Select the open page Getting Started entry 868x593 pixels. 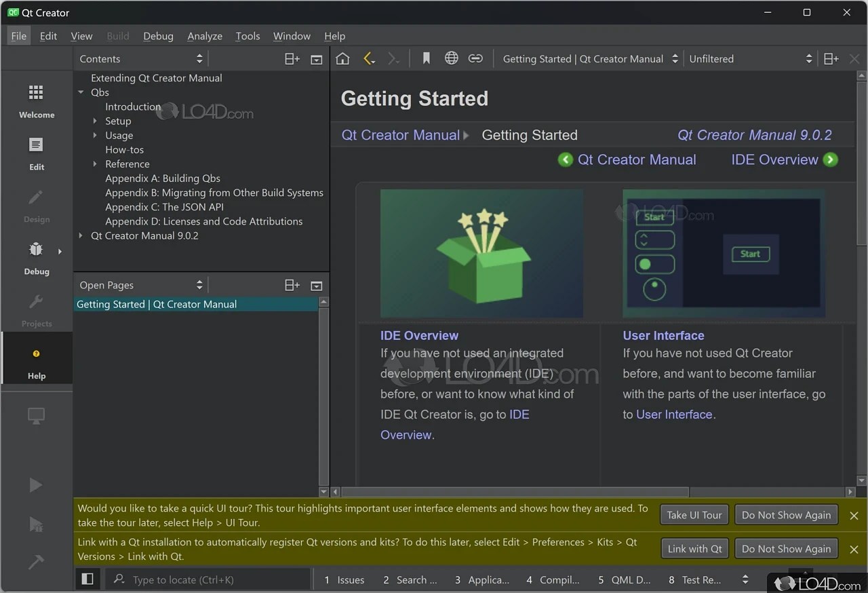(195, 304)
